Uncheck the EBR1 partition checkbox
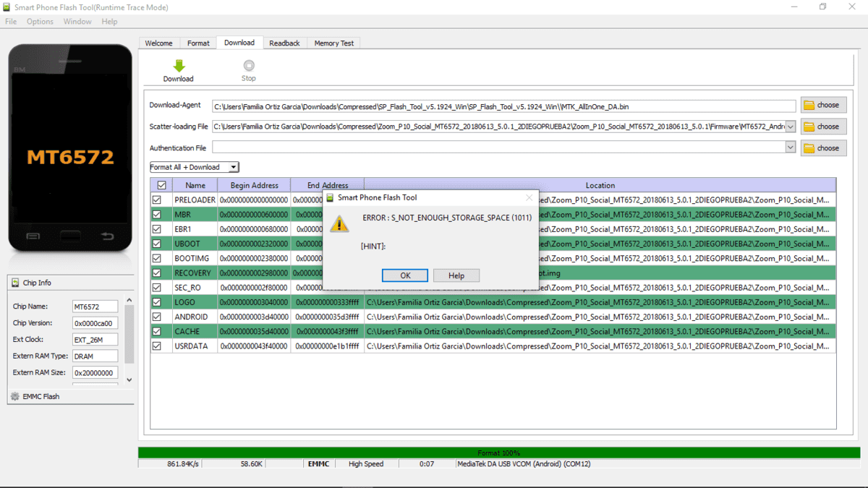 157,229
